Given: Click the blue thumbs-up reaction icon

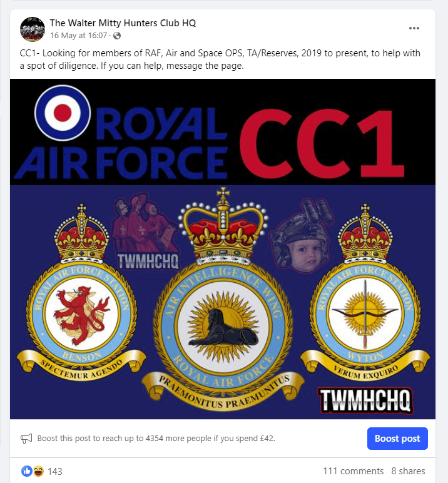Looking at the screenshot, I should point(27,470).
